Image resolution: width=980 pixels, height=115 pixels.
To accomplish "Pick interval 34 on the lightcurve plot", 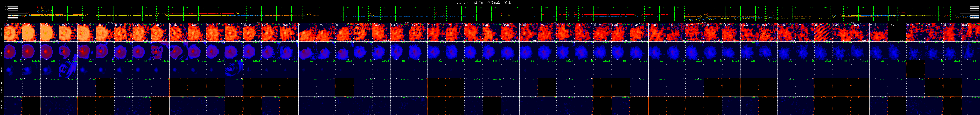I will (x=616, y=13).
